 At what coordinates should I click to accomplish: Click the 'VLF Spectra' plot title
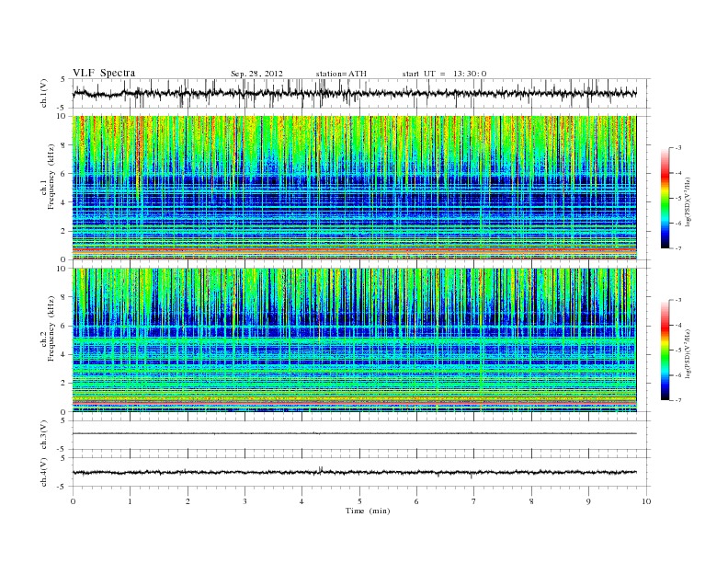(104, 73)
